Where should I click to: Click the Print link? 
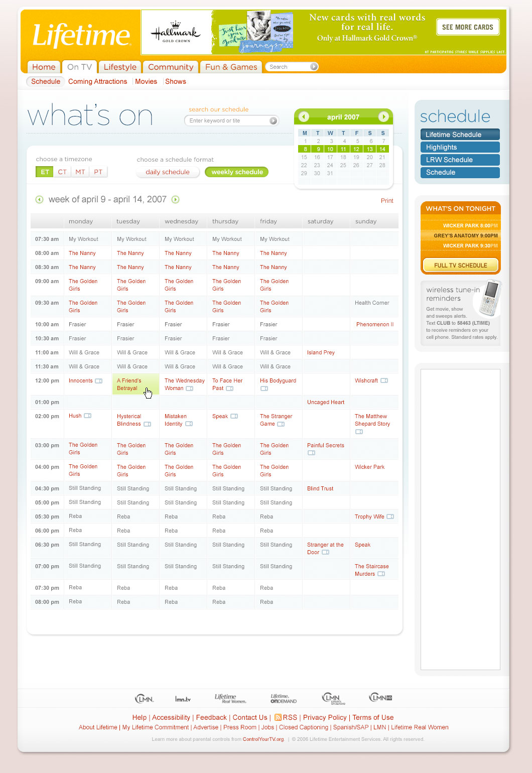(387, 201)
